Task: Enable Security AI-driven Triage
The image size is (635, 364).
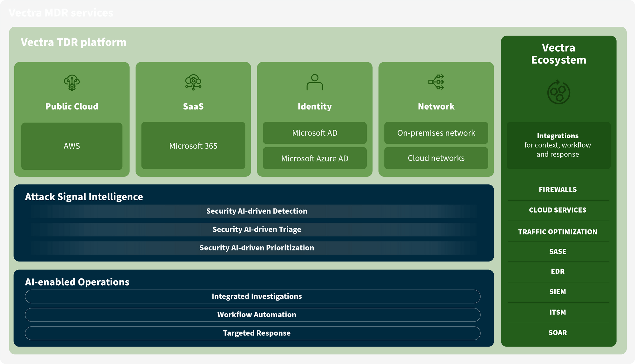Action: [x=257, y=229]
